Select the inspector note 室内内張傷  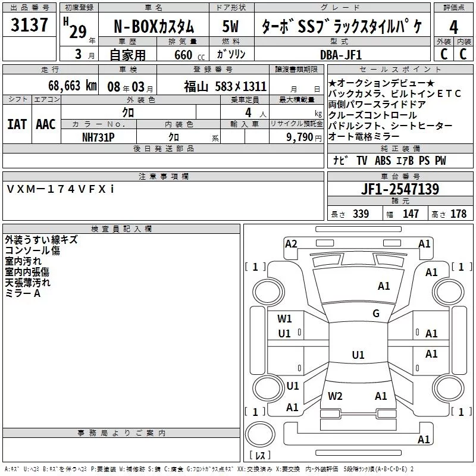tap(27, 272)
